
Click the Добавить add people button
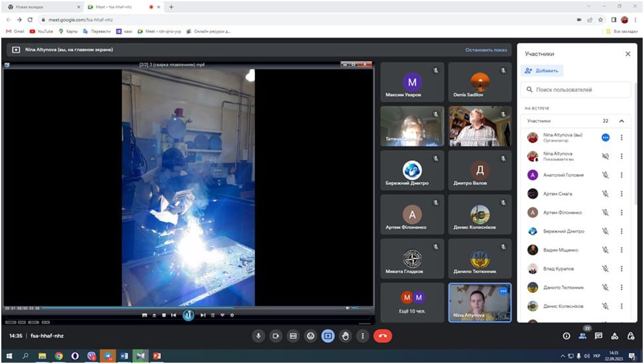pyautogui.click(x=542, y=71)
